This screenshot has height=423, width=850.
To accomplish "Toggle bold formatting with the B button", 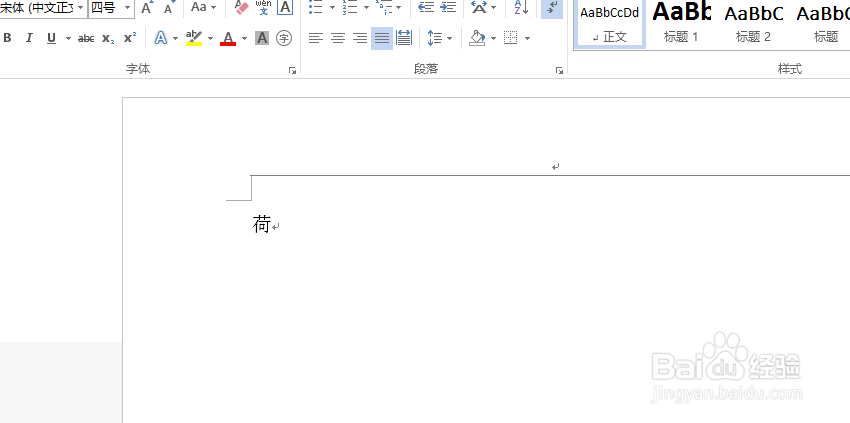I will (x=8, y=38).
